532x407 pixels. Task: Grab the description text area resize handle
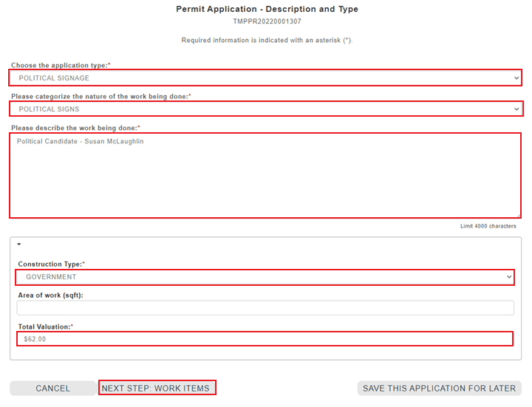pos(517,215)
